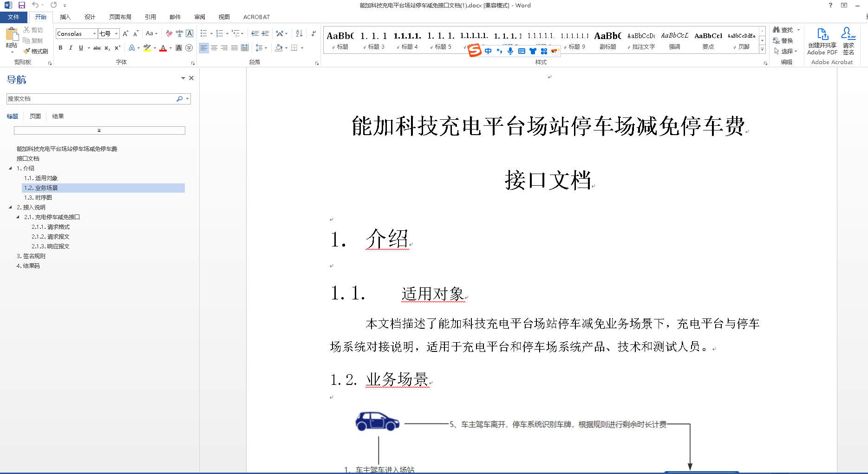The width and height of the screenshot is (868, 474).
Task: Click the Format Painter (格式刷) brush icon
Action: (x=27, y=51)
